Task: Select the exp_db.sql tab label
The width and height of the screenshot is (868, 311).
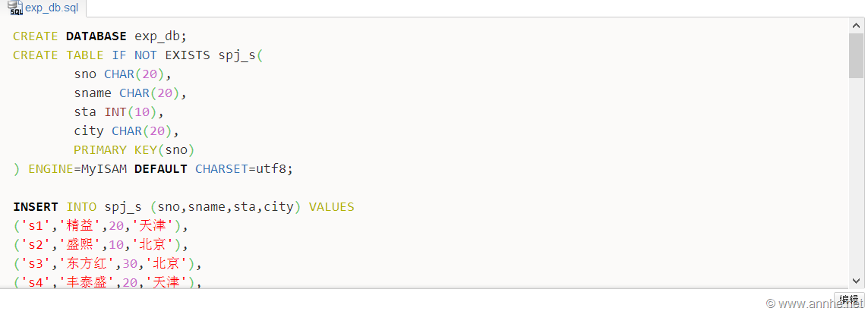Action: point(52,8)
